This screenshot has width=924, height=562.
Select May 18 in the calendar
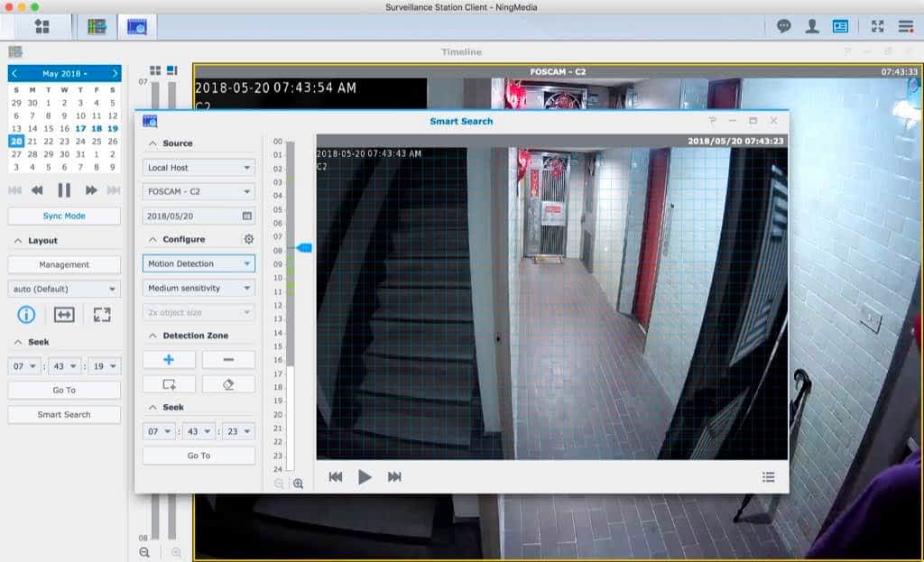(97, 129)
